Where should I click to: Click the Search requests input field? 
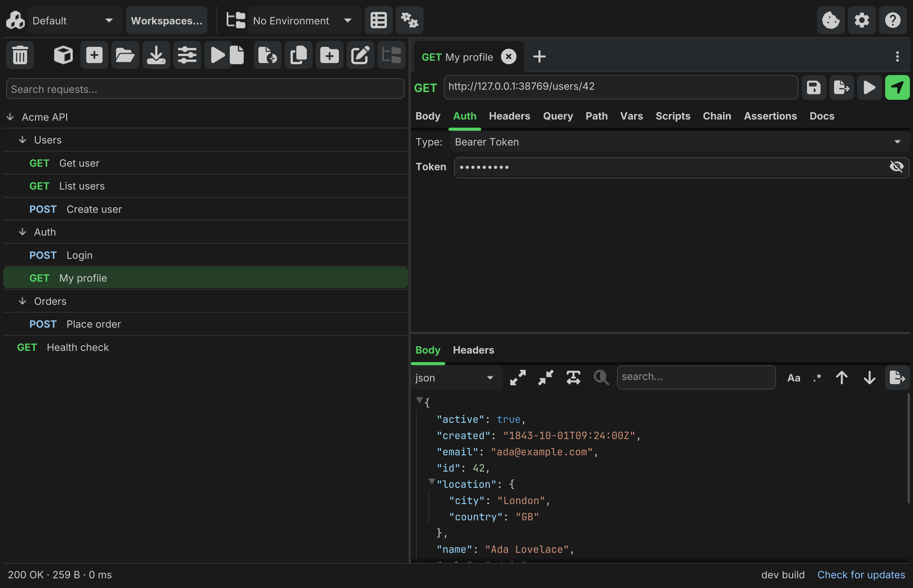[x=205, y=89]
